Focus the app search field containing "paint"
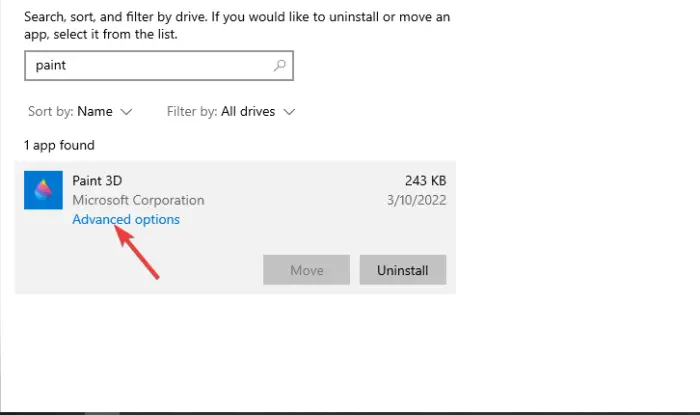Screen dimensions: 700x415 point(159,66)
